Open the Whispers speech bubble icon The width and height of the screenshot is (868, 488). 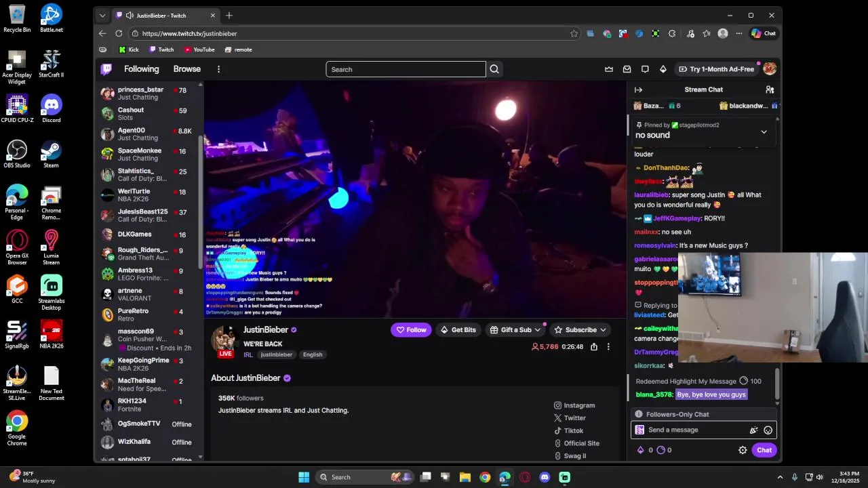[645, 69]
